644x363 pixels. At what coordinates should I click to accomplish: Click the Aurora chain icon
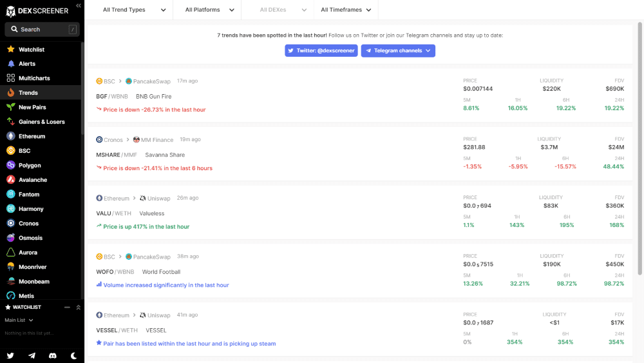[11, 252]
